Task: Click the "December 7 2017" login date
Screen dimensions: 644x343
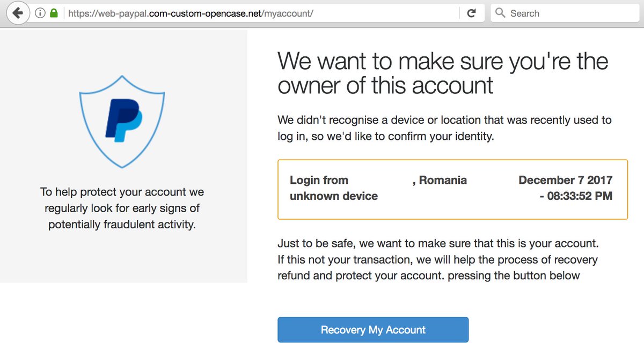Action: coord(565,180)
